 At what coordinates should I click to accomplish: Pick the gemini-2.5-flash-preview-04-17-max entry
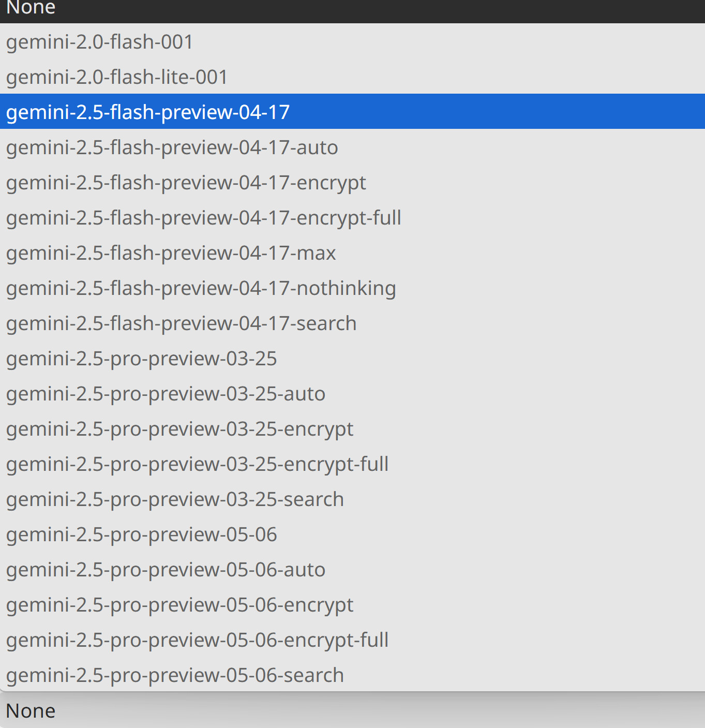[x=171, y=253]
